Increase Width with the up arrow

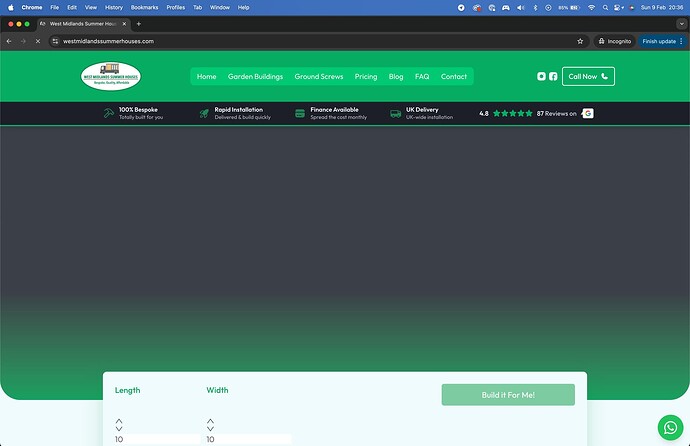210,421
